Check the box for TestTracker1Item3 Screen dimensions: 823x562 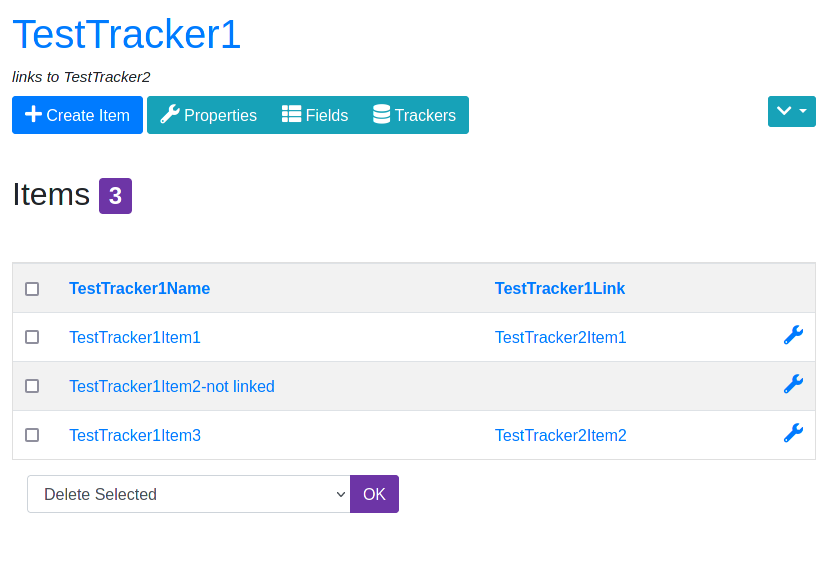pyautogui.click(x=32, y=435)
